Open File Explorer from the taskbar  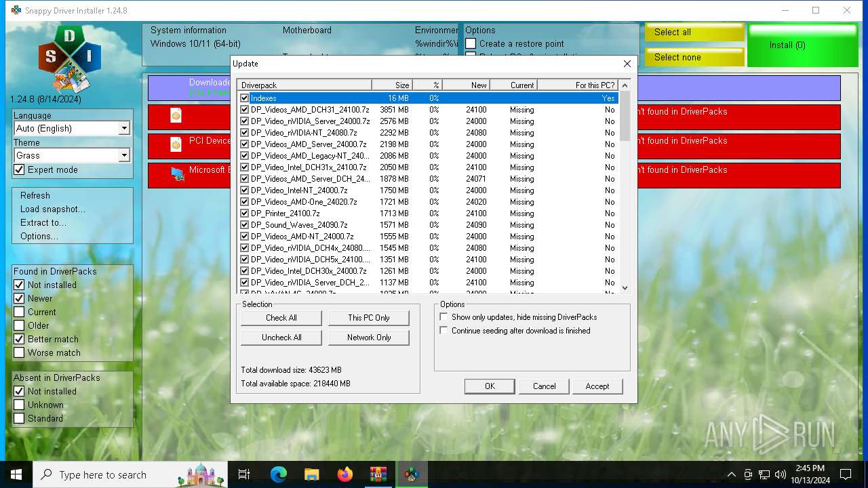coord(312,474)
